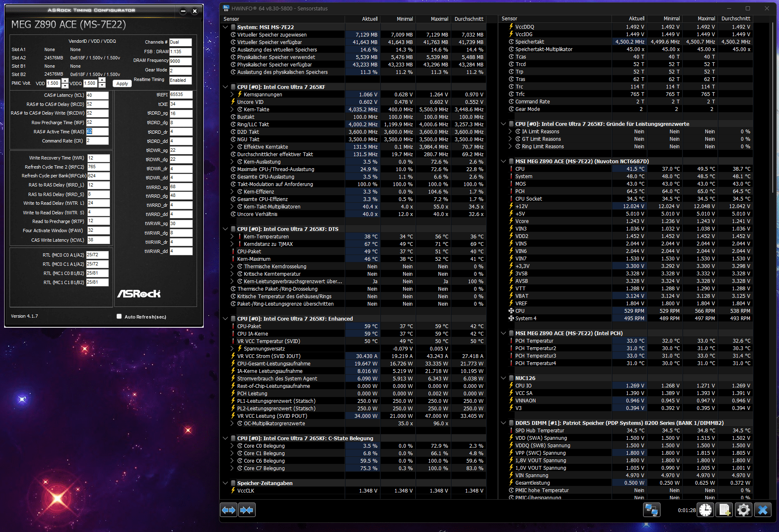
Task: Click the Version 4.1.7 label
Action: (24, 316)
